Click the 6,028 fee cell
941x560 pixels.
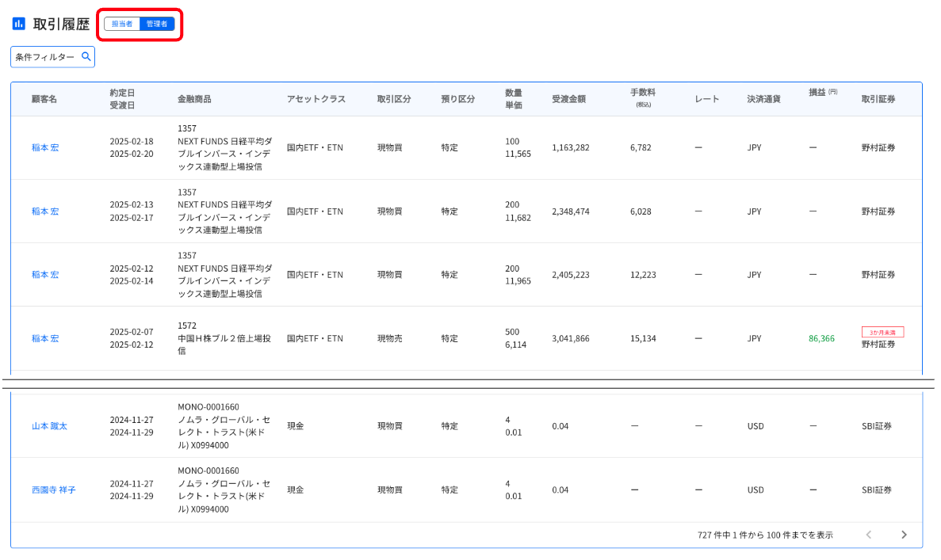coord(641,211)
